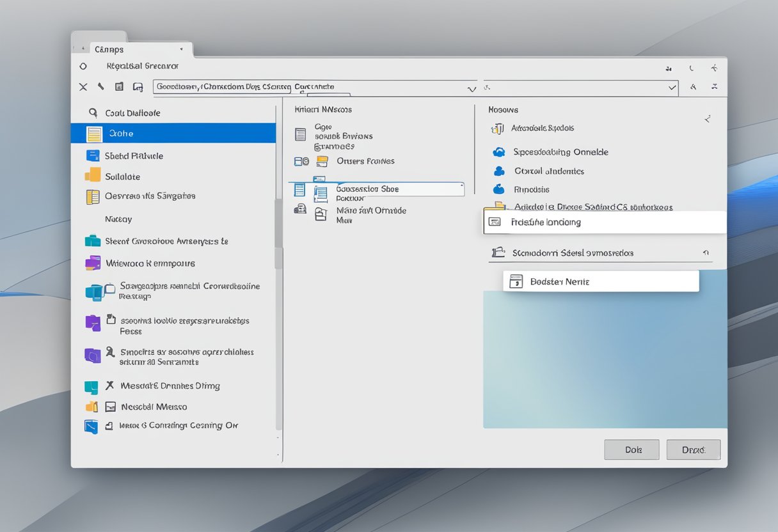The height and width of the screenshot is (532, 778).
Task: Click the X icon in the toolbar
Action: pyautogui.click(x=83, y=87)
